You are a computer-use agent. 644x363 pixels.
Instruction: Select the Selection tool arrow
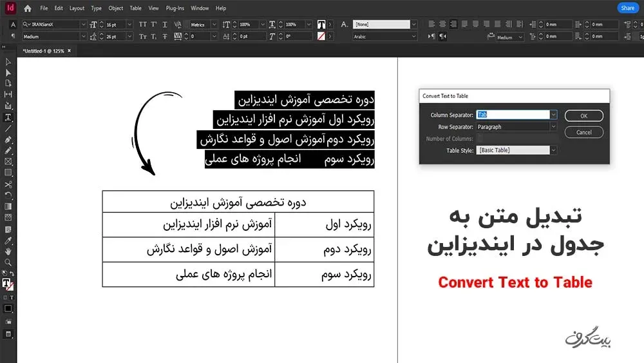8,62
